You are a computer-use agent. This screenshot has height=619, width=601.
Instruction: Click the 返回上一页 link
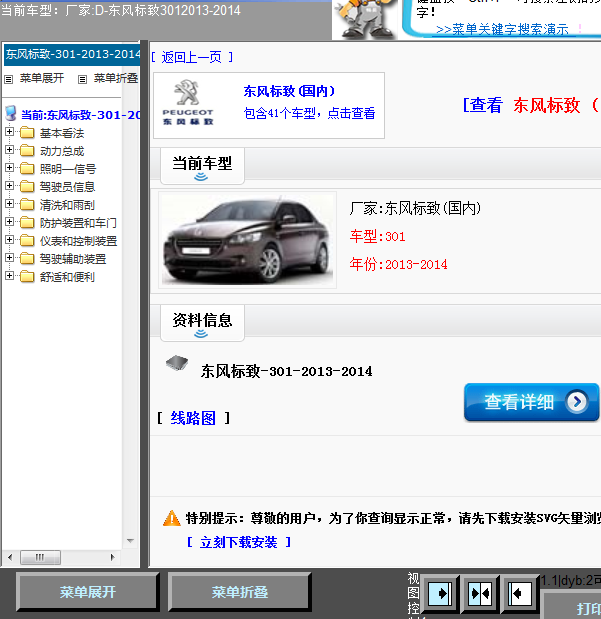tap(192, 57)
